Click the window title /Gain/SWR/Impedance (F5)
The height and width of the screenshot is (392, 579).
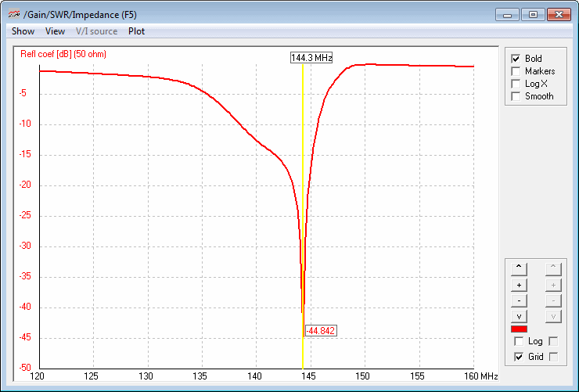tap(80, 15)
